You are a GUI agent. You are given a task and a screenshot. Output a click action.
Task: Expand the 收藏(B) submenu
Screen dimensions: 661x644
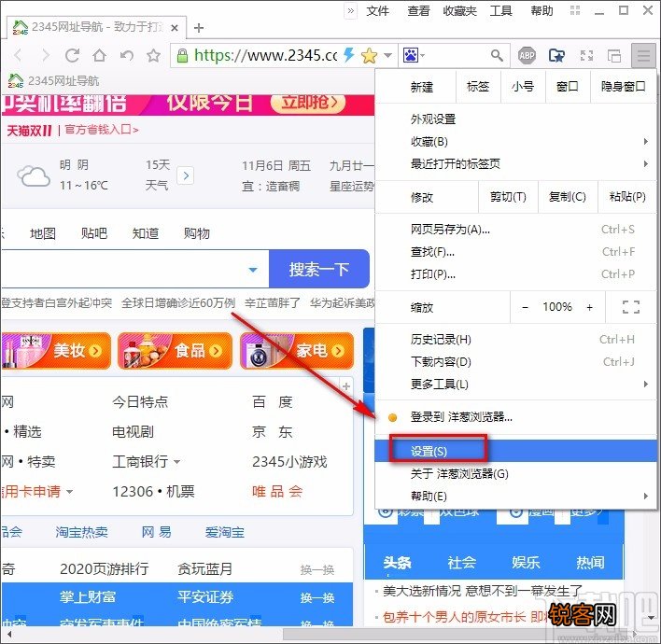point(515,142)
